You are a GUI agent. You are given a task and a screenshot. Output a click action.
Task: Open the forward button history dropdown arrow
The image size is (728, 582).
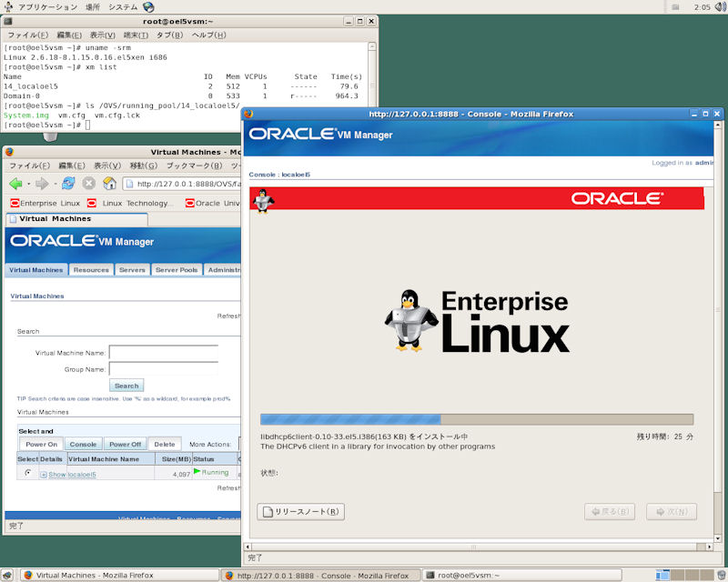click(55, 185)
